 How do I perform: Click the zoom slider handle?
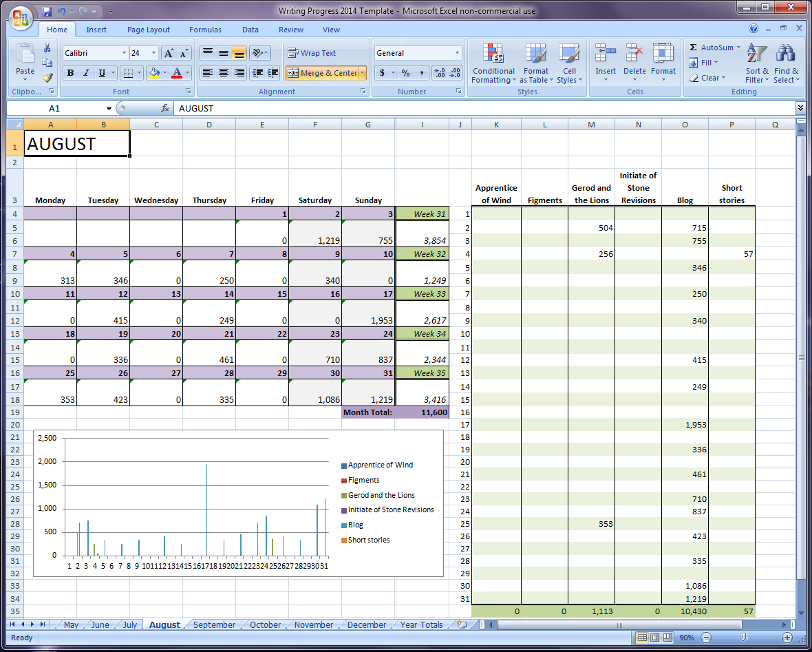[x=741, y=638]
